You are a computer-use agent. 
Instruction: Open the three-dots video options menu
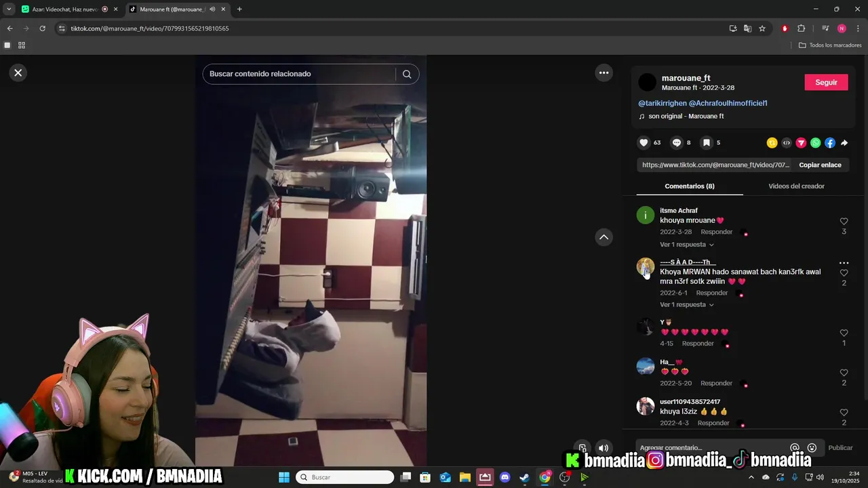[x=604, y=73]
